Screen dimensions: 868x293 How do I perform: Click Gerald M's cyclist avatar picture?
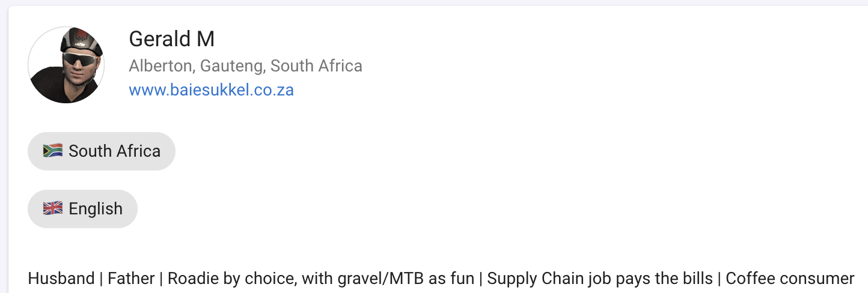point(66,65)
